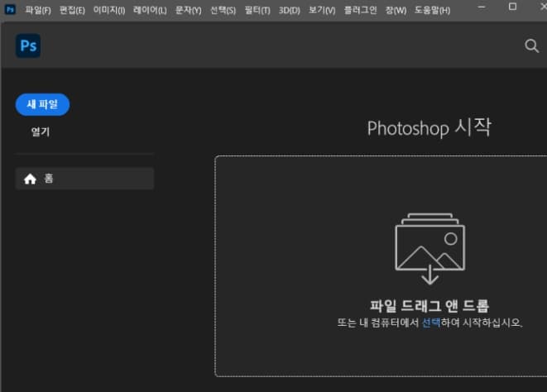Click the small Ps icon in title bar
This screenshot has width=547, height=392.
click(x=10, y=9)
